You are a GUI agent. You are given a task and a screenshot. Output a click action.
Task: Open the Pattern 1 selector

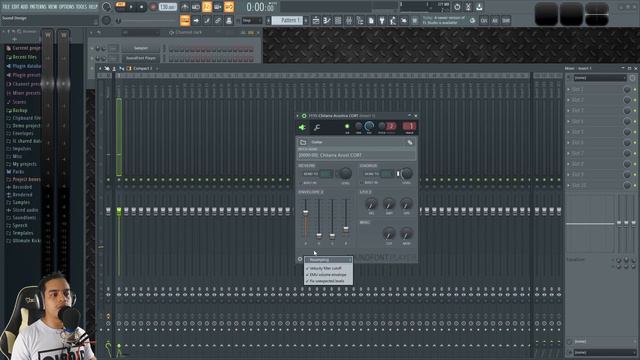pos(287,20)
